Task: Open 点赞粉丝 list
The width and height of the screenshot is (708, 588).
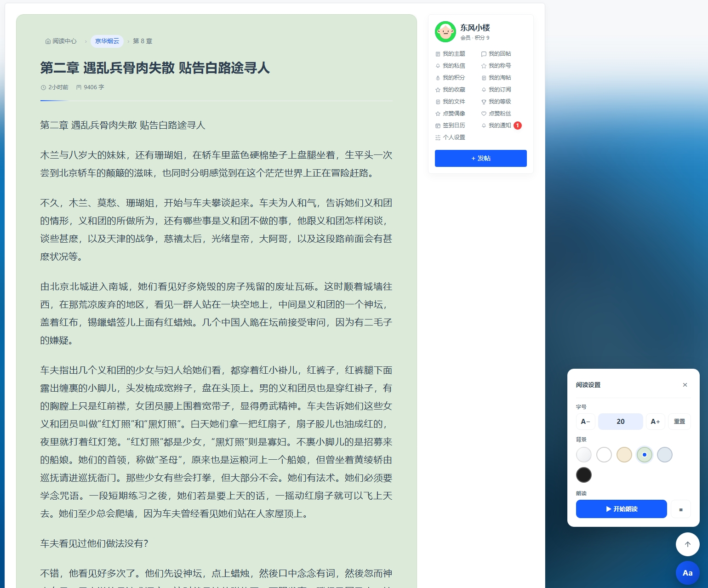Action: tap(496, 114)
